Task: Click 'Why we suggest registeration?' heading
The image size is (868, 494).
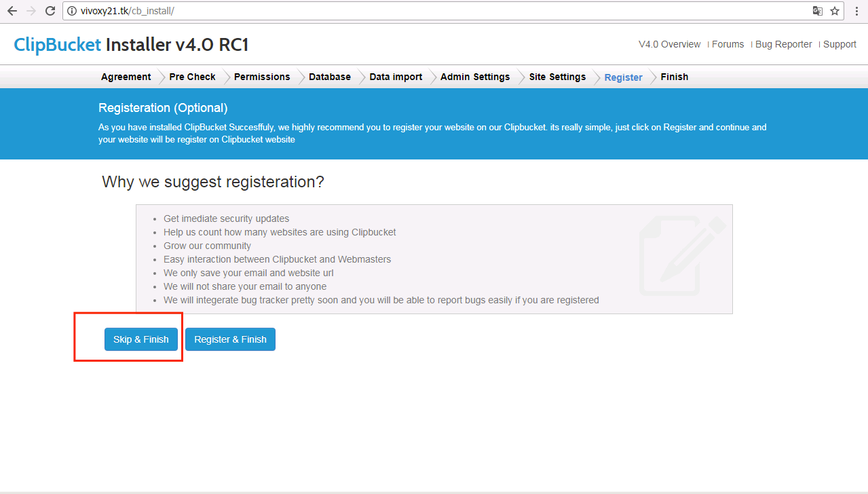Action: tap(213, 182)
